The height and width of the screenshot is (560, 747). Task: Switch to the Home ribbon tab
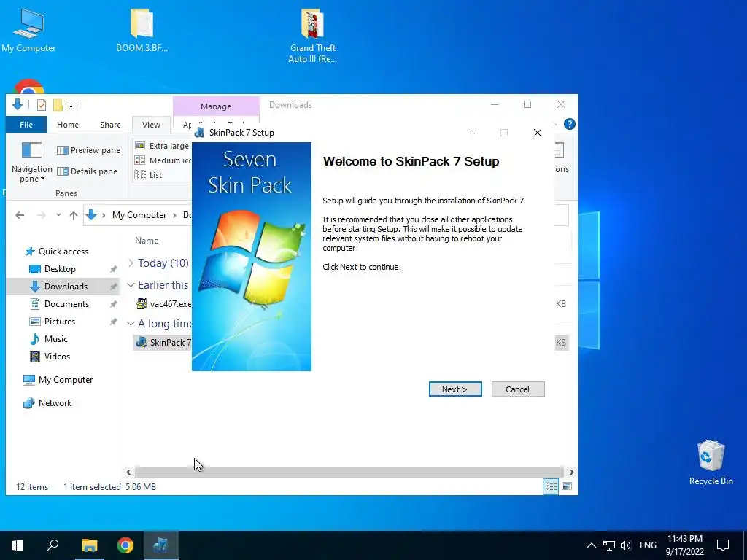pos(68,125)
